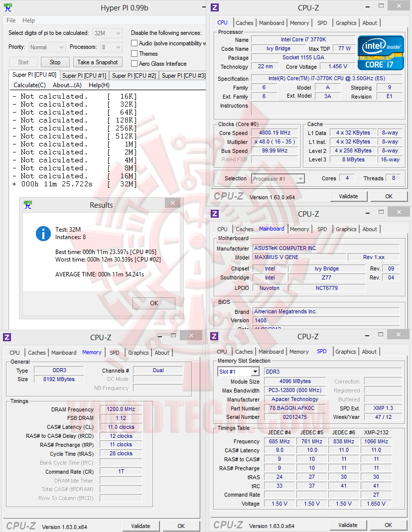The width and height of the screenshot is (412, 532).
Task: Toggle the Aero Glass Interface checkbox
Action: point(135,63)
